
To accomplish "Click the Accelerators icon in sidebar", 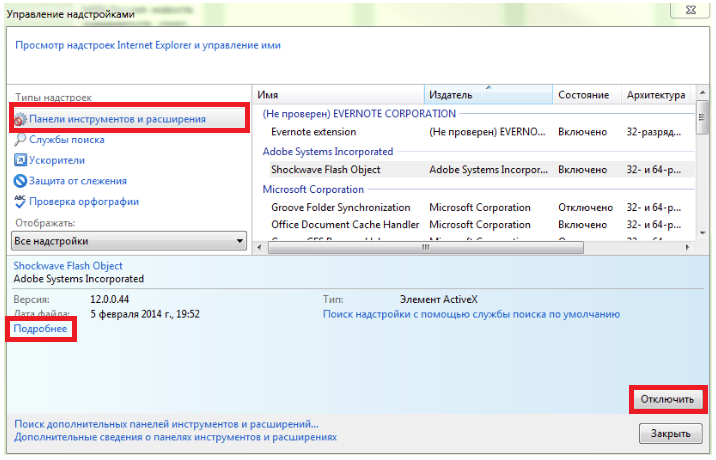I will coord(20,160).
